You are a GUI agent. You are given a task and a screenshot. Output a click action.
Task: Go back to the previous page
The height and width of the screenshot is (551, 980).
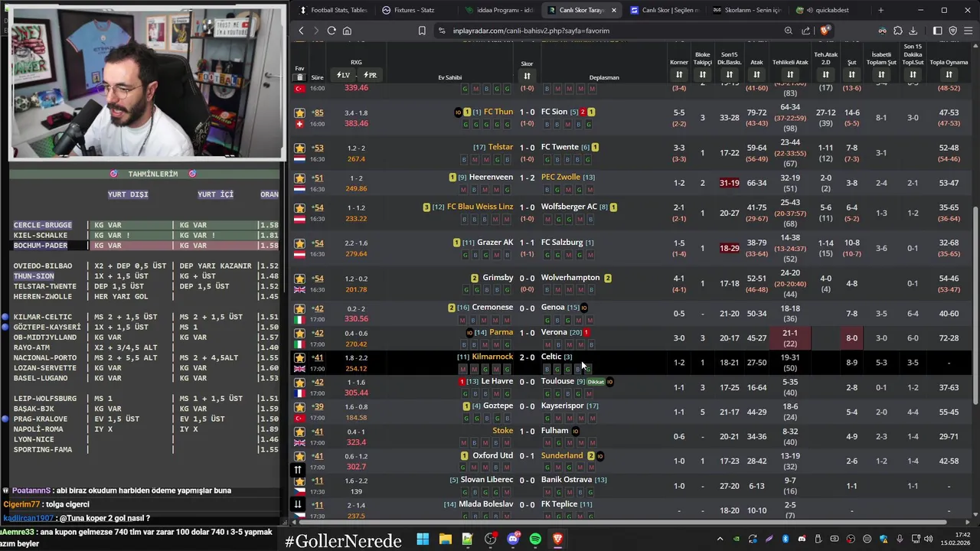point(301,31)
